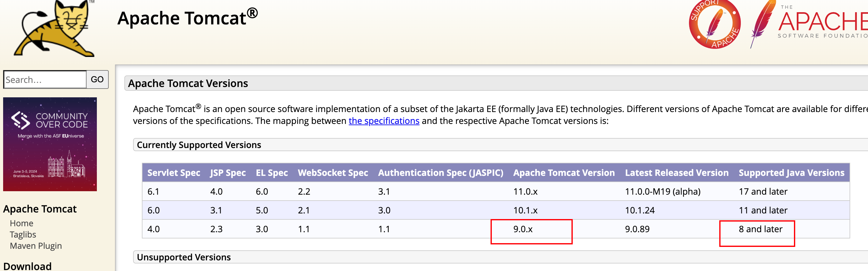Click the Supported Java Versions column header
The width and height of the screenshot is (868, 271).
pyautogui.click(x=791, y=173)
